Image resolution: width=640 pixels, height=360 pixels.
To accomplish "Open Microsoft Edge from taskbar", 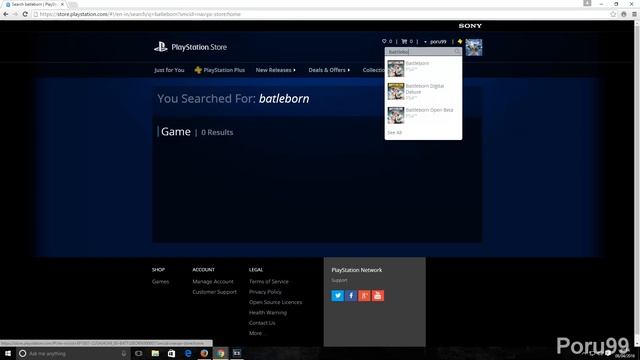I will 188,353.
